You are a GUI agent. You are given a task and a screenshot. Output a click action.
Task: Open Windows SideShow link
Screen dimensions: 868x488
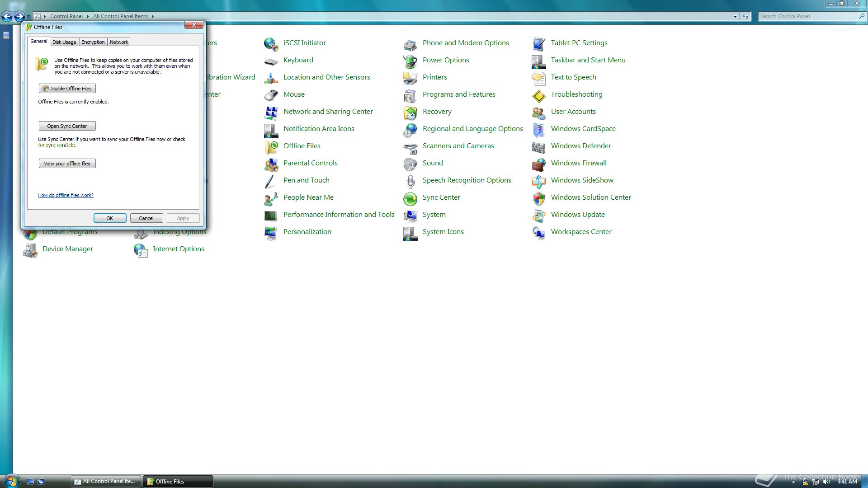click(582, 180)
